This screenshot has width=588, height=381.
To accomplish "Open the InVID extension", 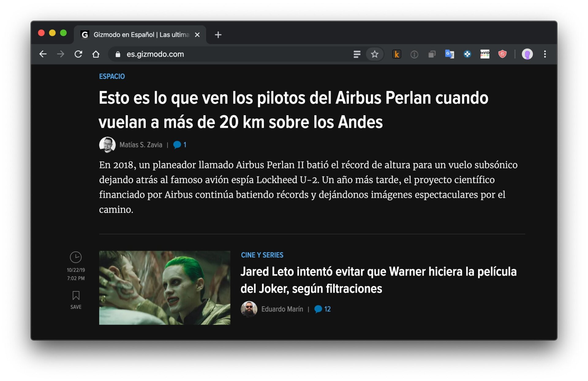I will tap(484, 54).
